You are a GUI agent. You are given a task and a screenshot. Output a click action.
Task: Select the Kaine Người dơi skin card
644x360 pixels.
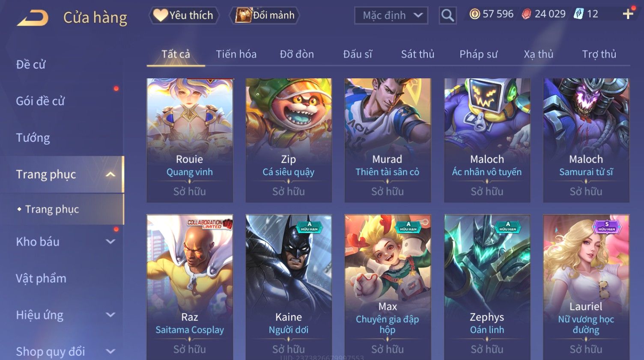click(x=289, y=287)
